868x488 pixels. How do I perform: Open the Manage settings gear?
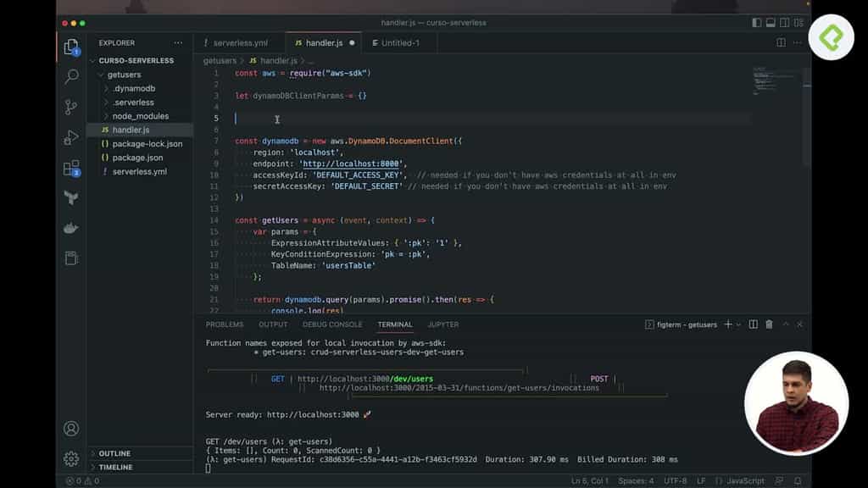tap(71, 459)
